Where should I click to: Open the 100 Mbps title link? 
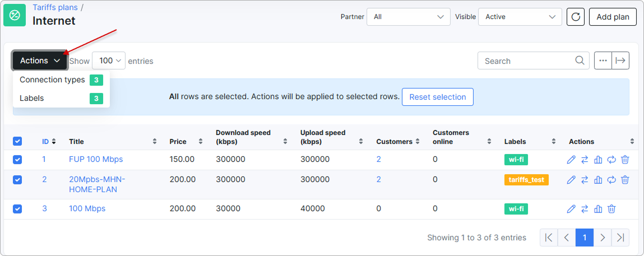pyautogui.click(x=87, y=208)
